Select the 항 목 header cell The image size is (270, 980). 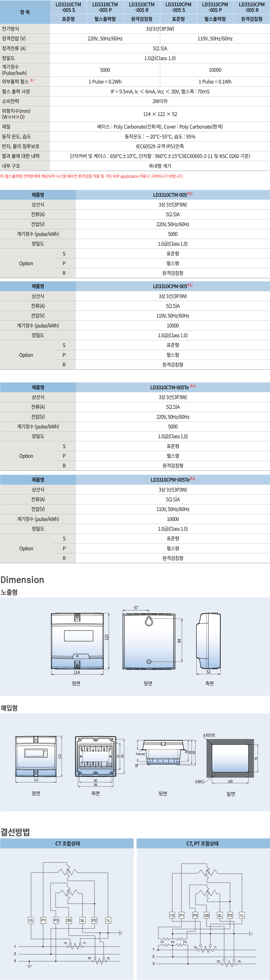(25, 12)
